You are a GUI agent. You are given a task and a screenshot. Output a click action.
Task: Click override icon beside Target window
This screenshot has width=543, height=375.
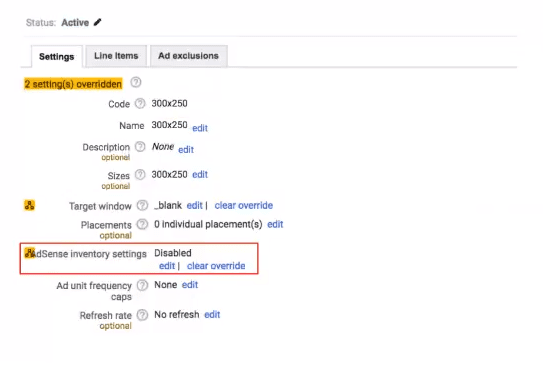point(29,205)
